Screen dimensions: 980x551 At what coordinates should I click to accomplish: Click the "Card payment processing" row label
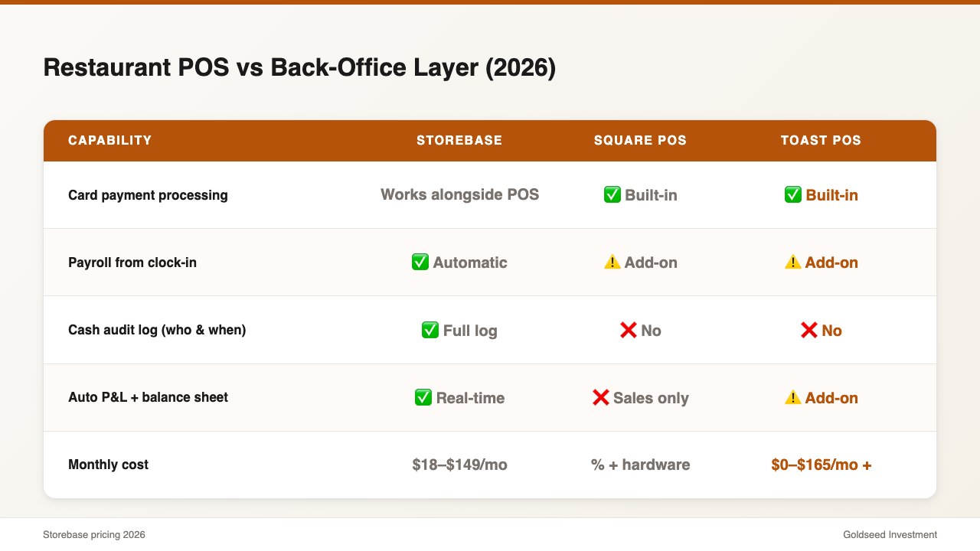148,195
